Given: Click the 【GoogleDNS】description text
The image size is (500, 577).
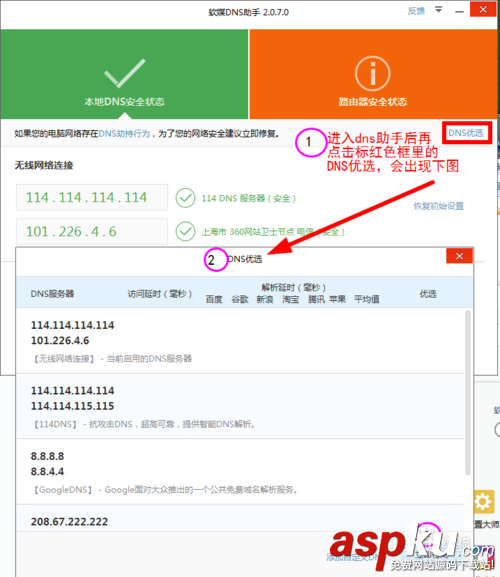Looking at the screenshot, I should click(x=164, y=490).
